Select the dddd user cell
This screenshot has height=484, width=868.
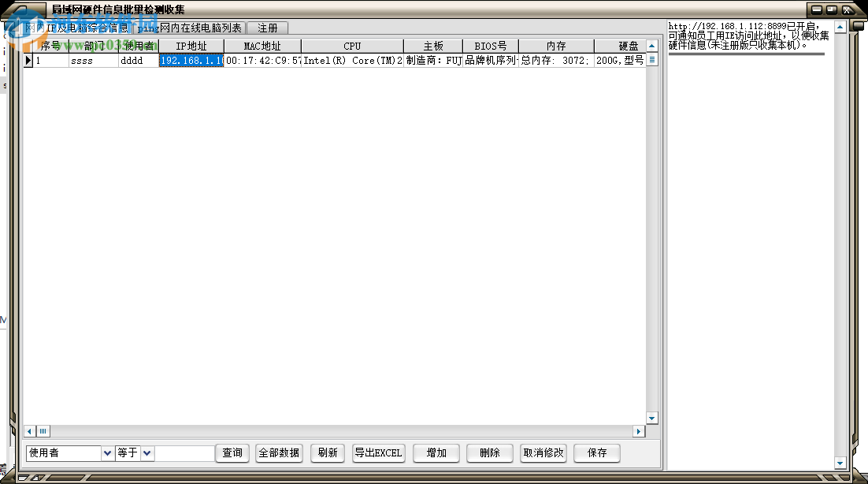point(139,61)
